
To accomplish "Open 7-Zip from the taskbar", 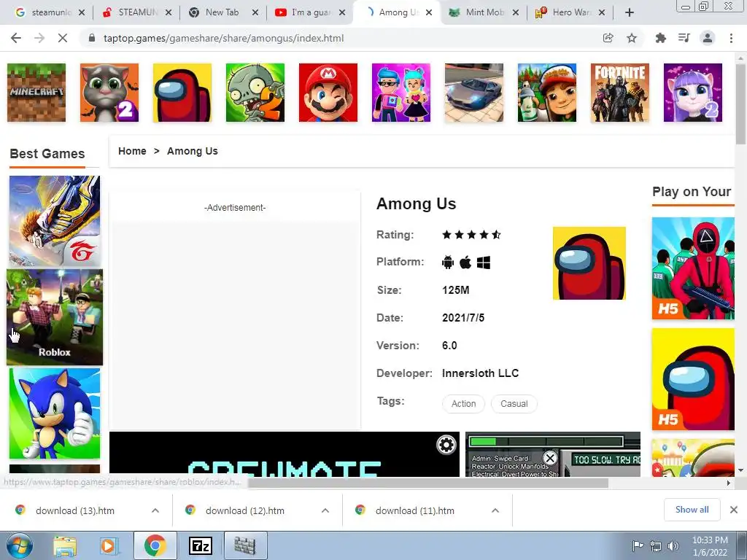I will (x=200, y=546).
